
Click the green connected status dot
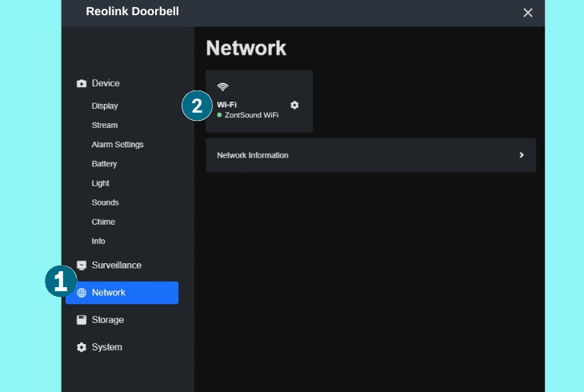tap(219, 115)
